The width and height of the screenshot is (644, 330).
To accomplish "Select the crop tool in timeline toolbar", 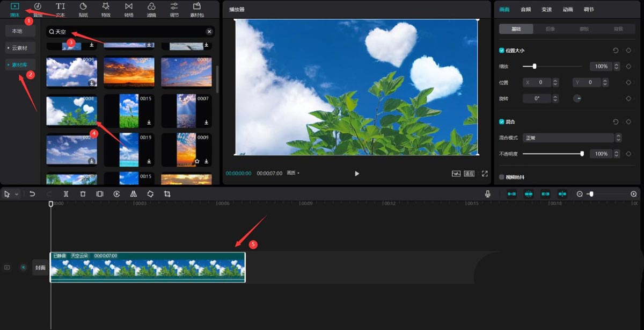I will [167, 194].
